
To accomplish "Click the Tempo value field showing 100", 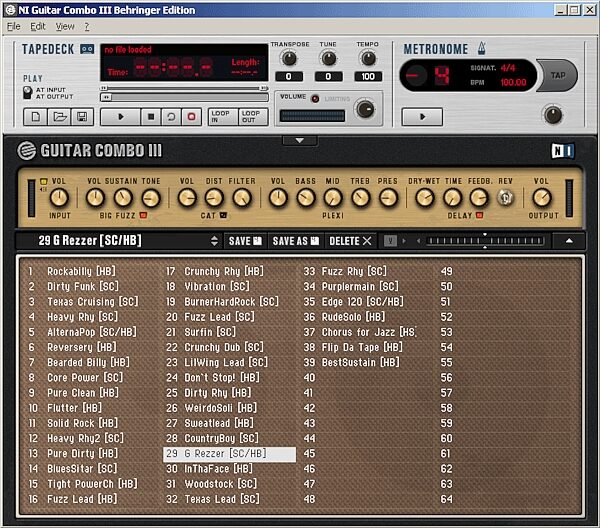I will click(368, 77).
